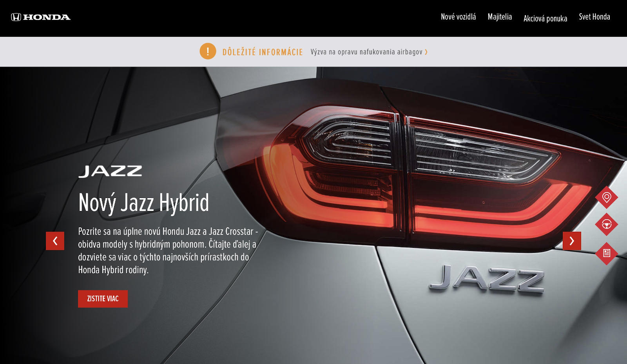This screenshot has width=627, height=364.
Task: Click the ZISTITE VIAC button
Action: point(103,299)
